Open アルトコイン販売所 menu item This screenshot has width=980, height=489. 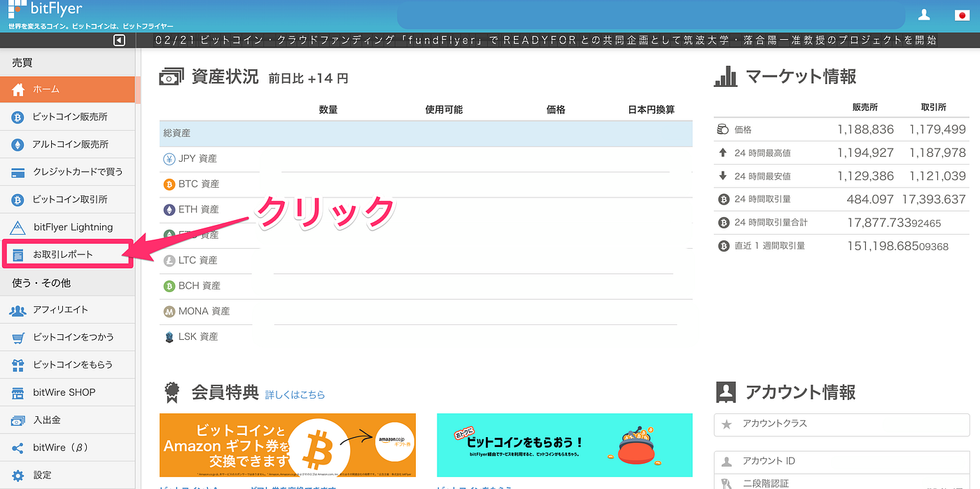point(68,144)
